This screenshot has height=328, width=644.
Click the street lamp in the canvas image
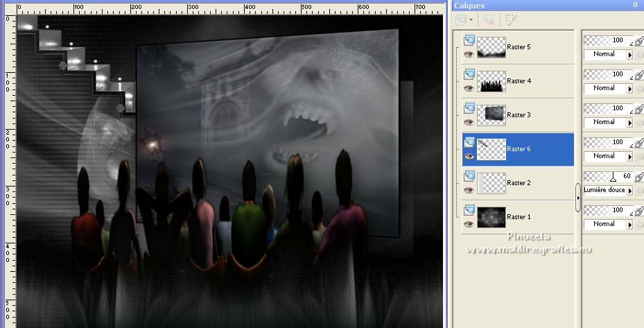[153, 146]
